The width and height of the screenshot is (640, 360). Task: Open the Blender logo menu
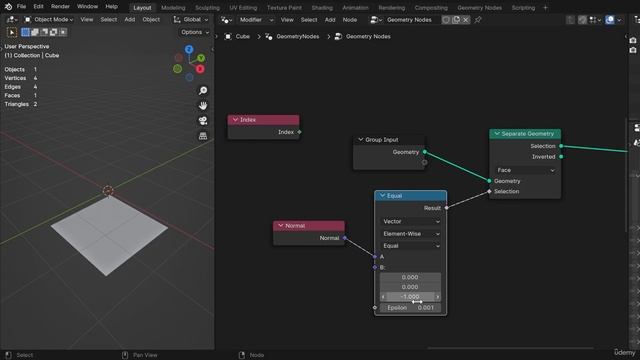pyautogui.click(x=8, y=7)
